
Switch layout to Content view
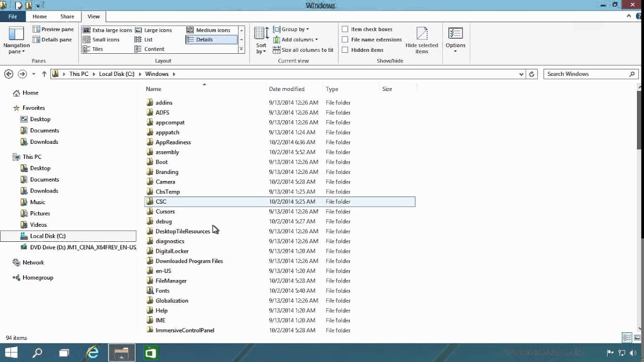(150, 49)
